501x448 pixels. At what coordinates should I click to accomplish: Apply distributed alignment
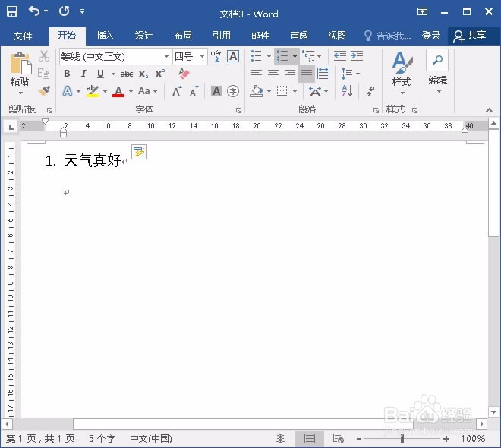pyautogui.click(x=323, y=74)
